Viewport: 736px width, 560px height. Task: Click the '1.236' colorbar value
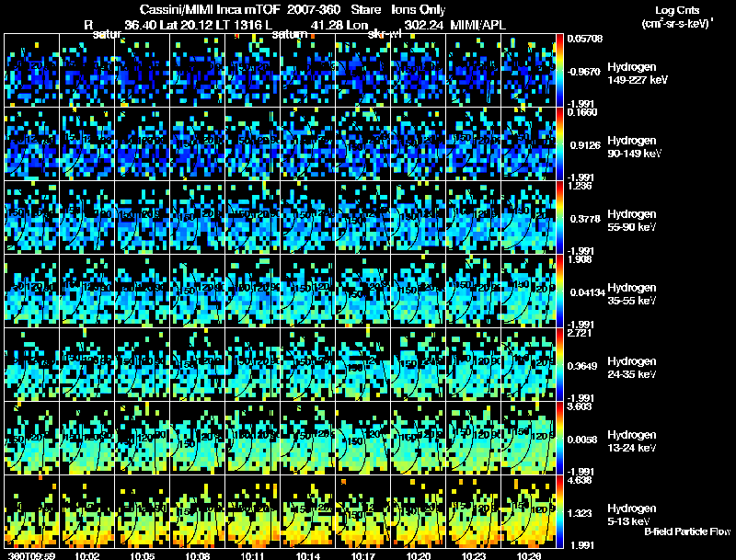point(580,186)
